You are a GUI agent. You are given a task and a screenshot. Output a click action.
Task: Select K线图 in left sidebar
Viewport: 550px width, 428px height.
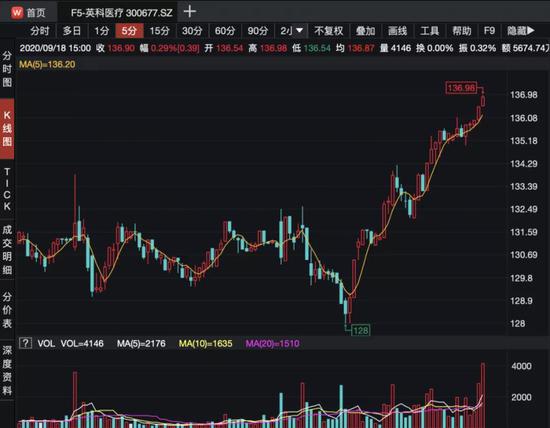point(7,128)
